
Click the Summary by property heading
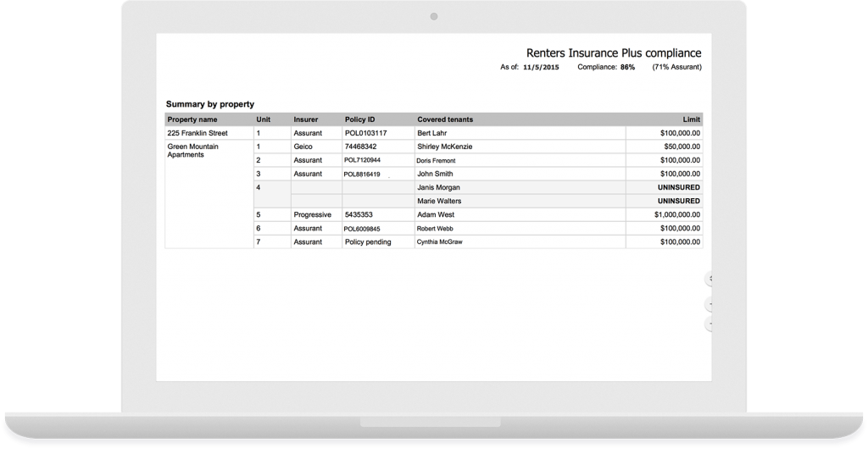point(210,104)
